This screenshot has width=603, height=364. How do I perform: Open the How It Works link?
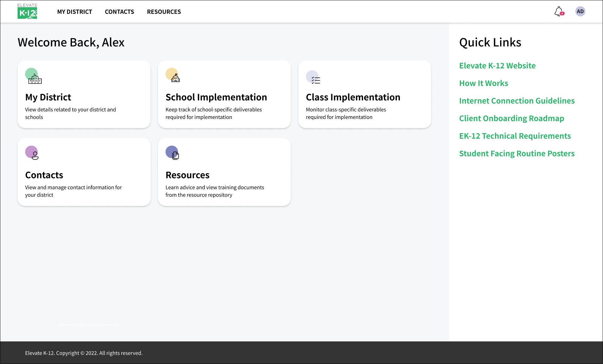(x=484, y=83)
